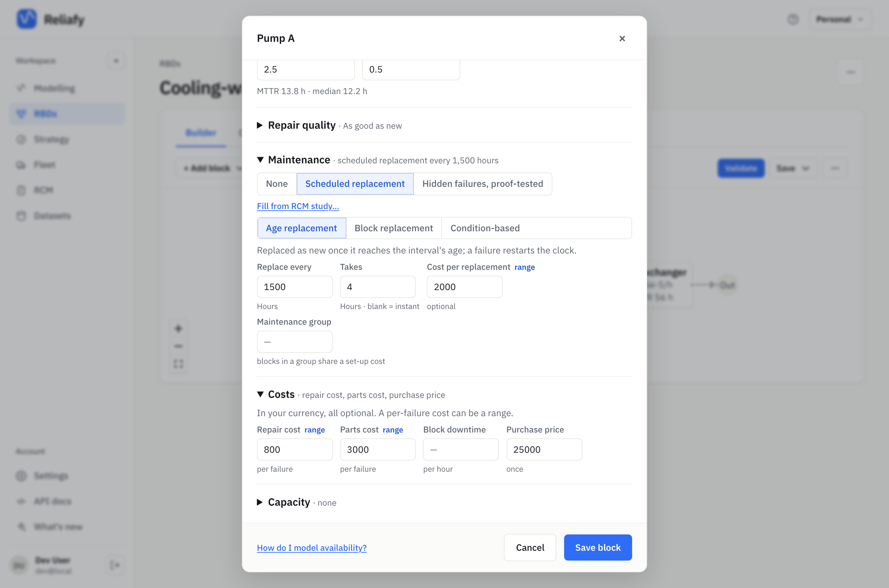Select Scheduled replacement maintenance option

tap(355, 184)
